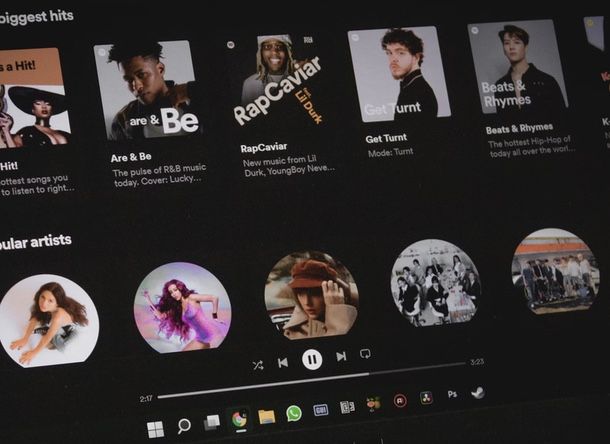Open Google Chrome from the taskbar
610x444 pixels.
pos(239,419)
